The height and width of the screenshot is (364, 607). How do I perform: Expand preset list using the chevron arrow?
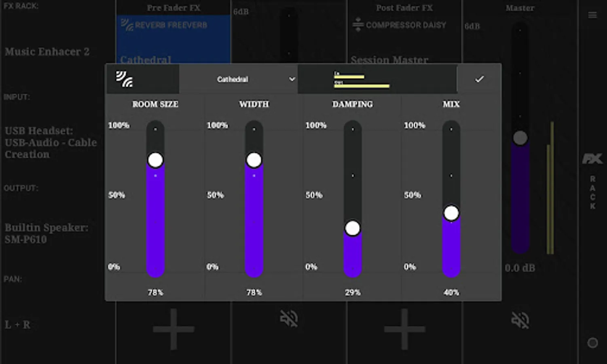tap(292, 79)
